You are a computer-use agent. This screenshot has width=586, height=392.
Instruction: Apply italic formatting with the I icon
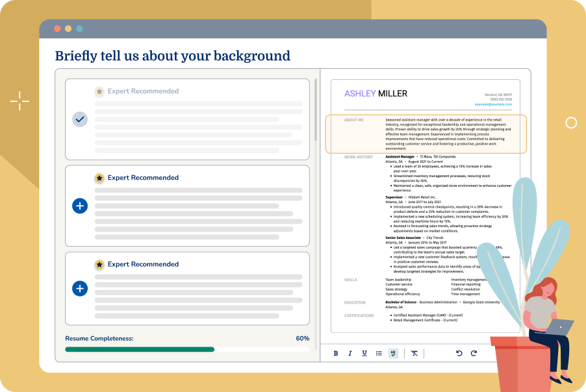coord(350,353)
